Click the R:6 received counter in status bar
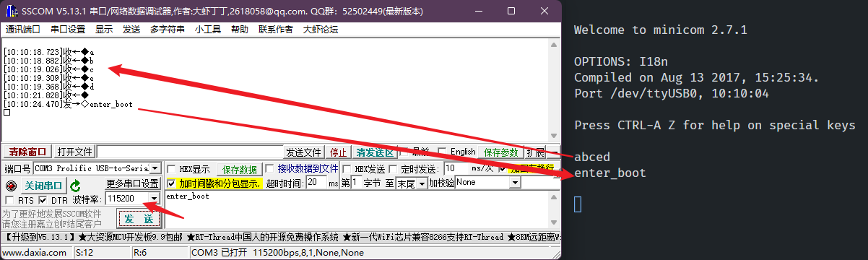This screenshot has width=868, height=260. [x=140, y=253]
